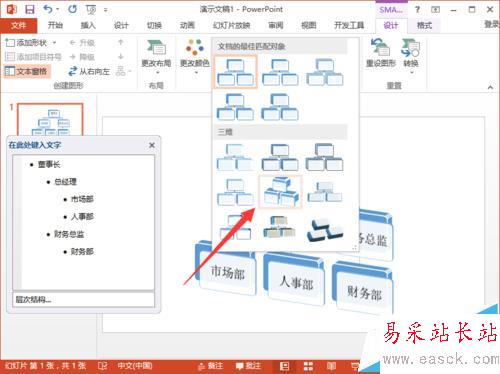Start slideshow from beginning via quick access
This screenshot has width=500, height=374.
(91, 10)
